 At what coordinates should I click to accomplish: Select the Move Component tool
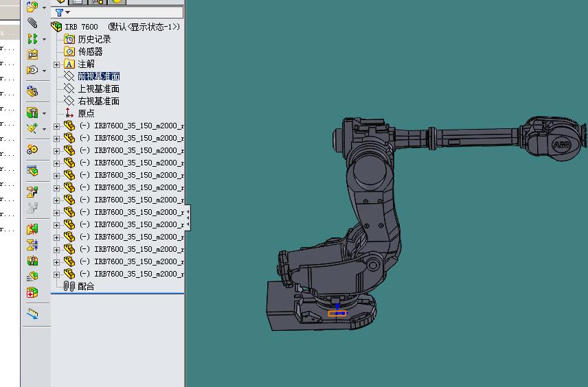point(32,70)
